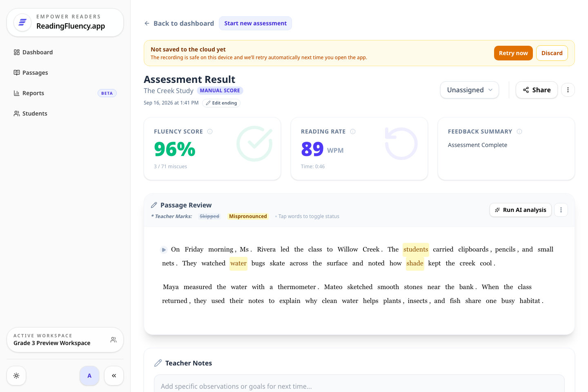588x392 pixels.
Task: Open the Unassigned student dropdown
Action: click(x=470, y=90)
